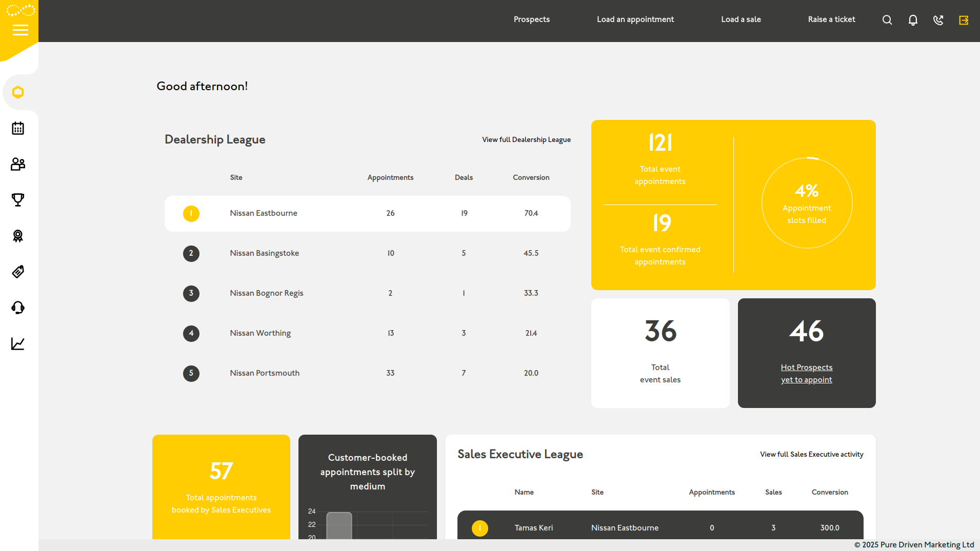Open the Prospects menu item
This screenshot has width=980, height=551.
pyautogui.click(x=531, y=19)
